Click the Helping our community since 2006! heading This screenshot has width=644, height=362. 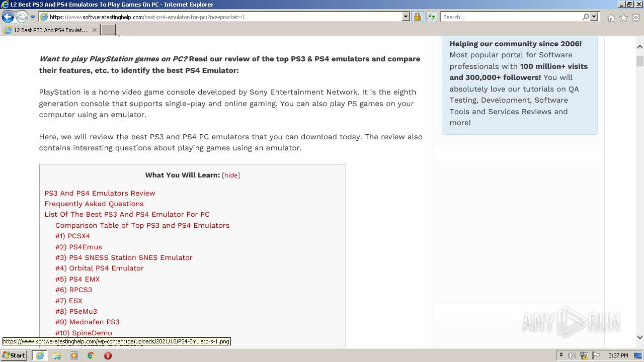click(x=516, y=44)
